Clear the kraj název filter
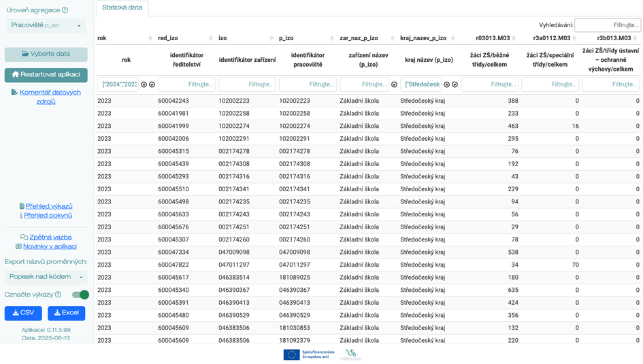The height and width of the screenshot is (364, 643). point(446,85)
